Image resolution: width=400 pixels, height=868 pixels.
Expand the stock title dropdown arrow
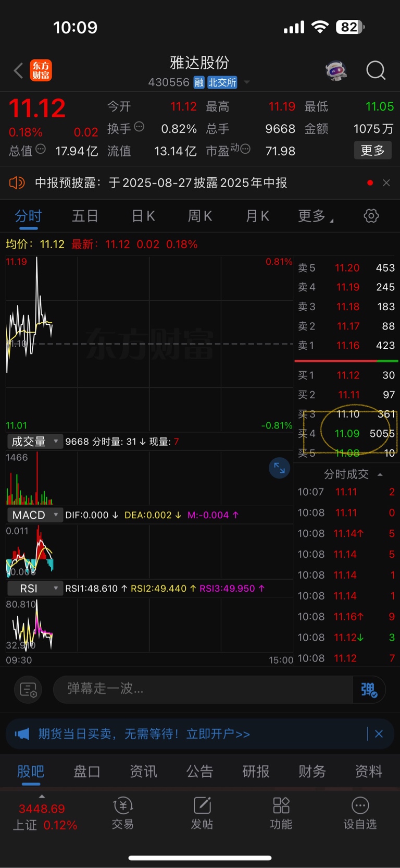click(247, 82)
